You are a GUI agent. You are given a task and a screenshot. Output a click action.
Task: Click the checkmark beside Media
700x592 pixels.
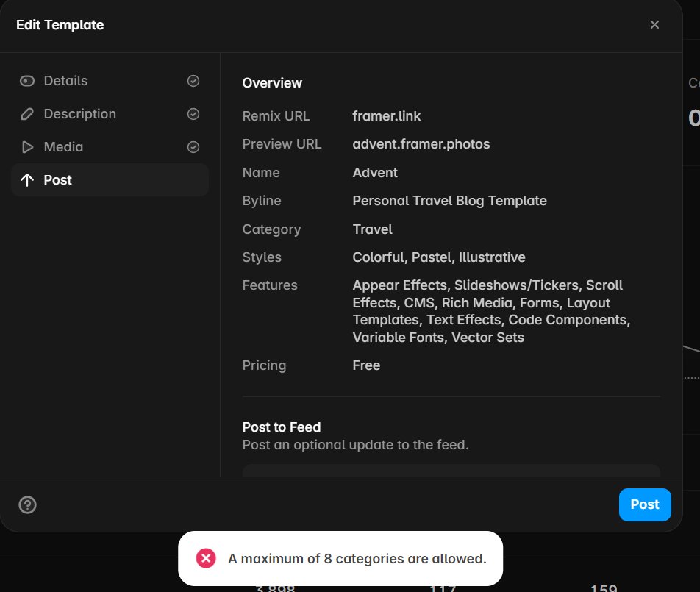(x=193, y=147)
